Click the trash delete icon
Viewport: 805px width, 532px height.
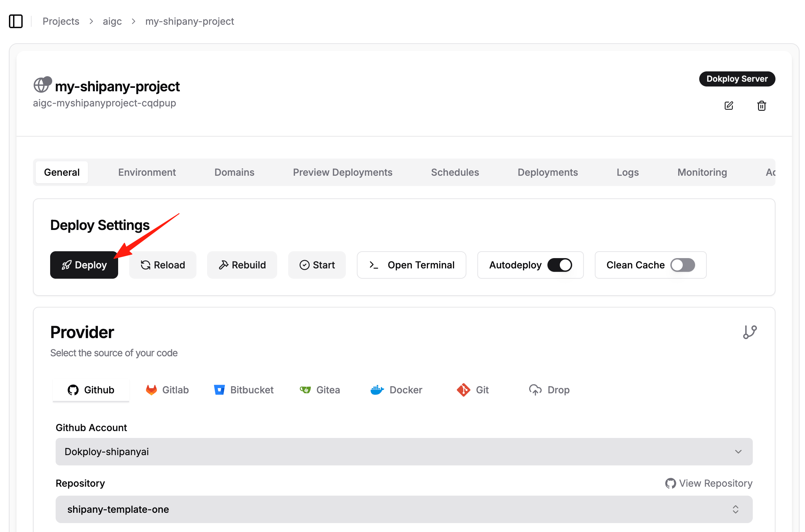[x=761, y=106]
